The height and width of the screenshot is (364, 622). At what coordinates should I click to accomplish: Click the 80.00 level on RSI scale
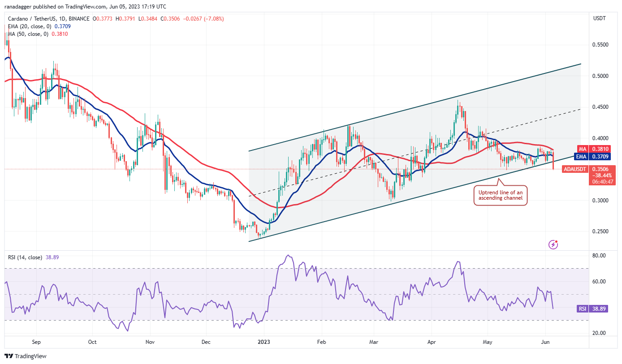[599, 256]
